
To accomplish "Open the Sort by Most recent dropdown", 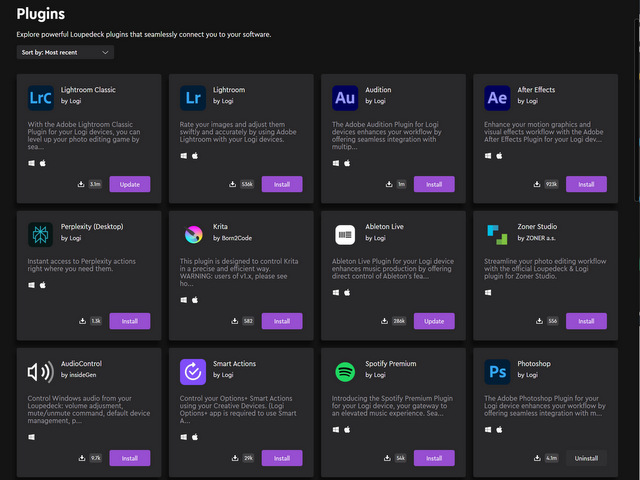I will click(65, 52).
